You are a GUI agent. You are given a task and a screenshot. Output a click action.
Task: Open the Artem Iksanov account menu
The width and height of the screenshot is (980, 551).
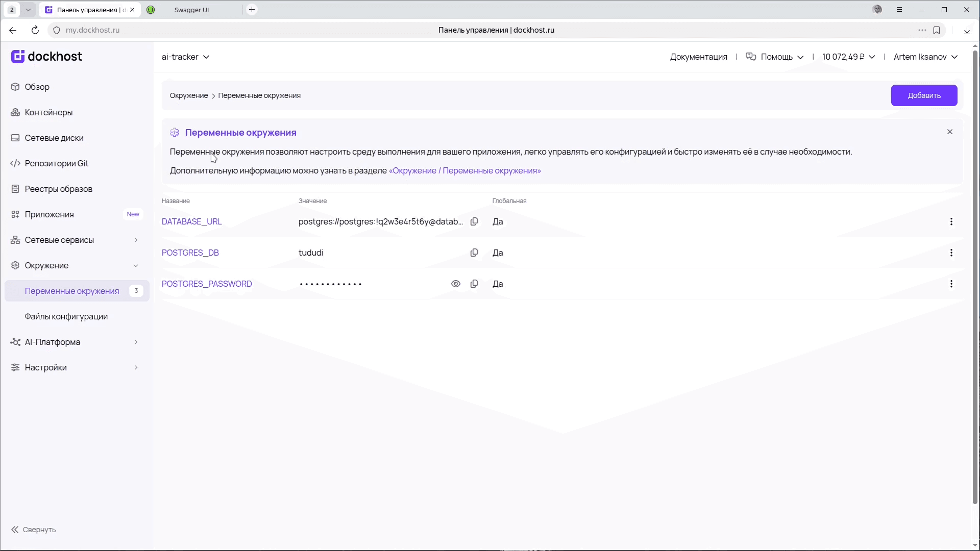click(925, 57)
